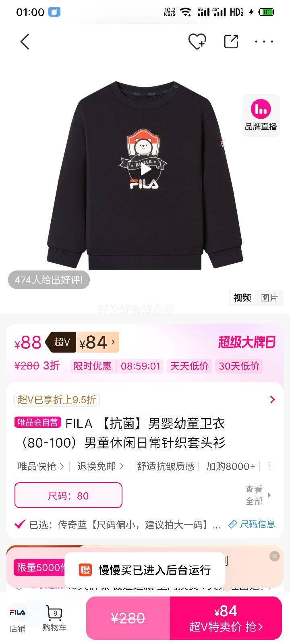The width and height of the screenshot is (290, 644).
Task: Tap the back arrow icon
Action: pos(25,41)
